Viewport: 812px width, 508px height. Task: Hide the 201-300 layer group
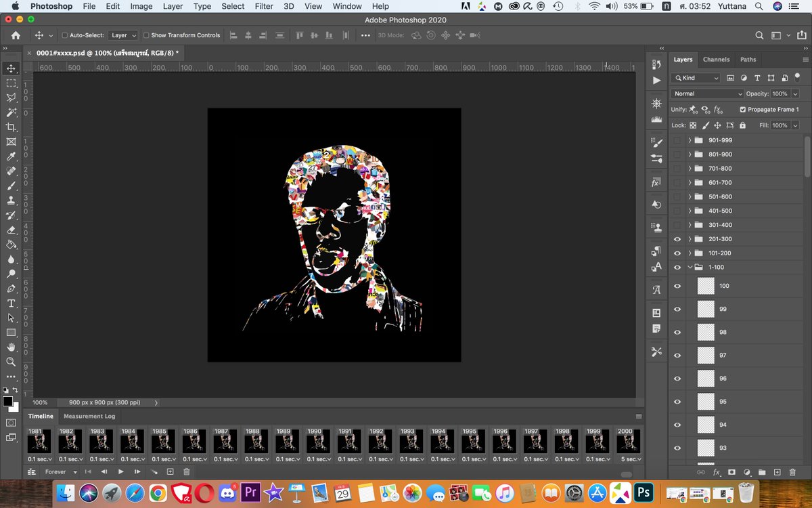point(677,239)
